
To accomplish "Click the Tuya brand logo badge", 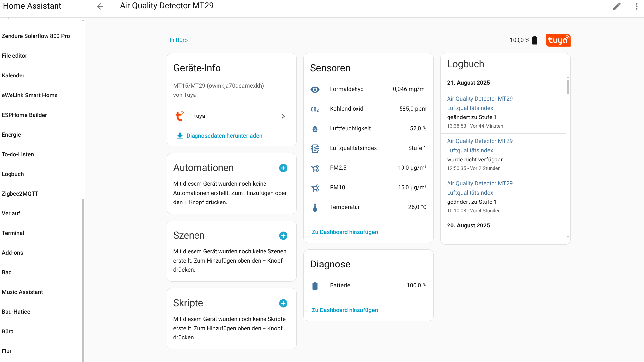I will pyautogui.click(x=558, y=40).
